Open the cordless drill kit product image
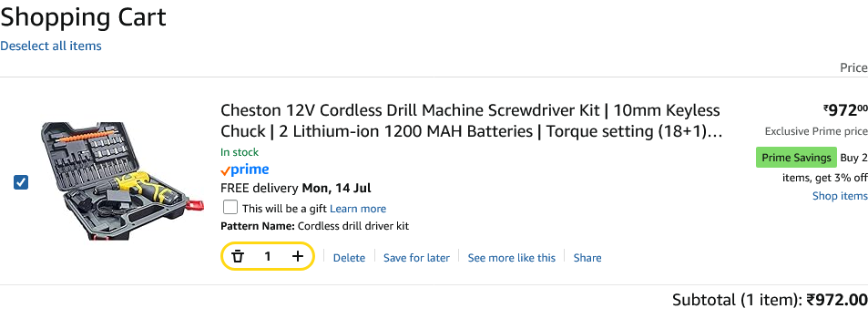Viewport: 868px width, 329px height. 122,181
